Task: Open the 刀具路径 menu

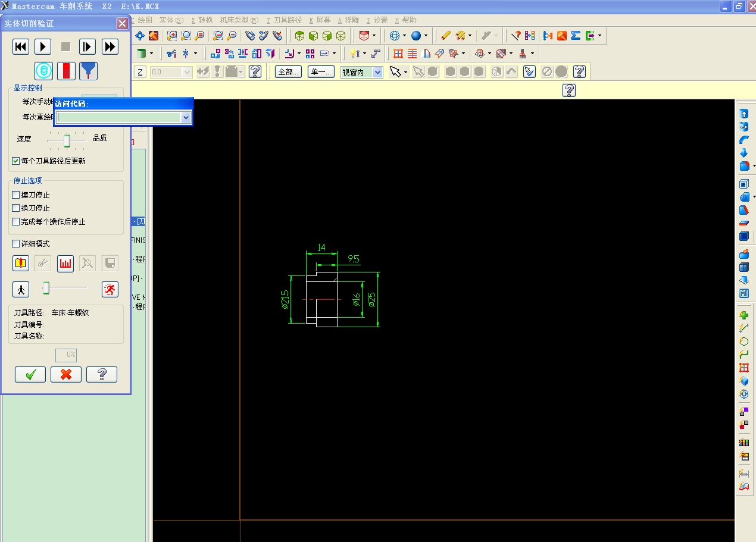Action: pos(284,20)
